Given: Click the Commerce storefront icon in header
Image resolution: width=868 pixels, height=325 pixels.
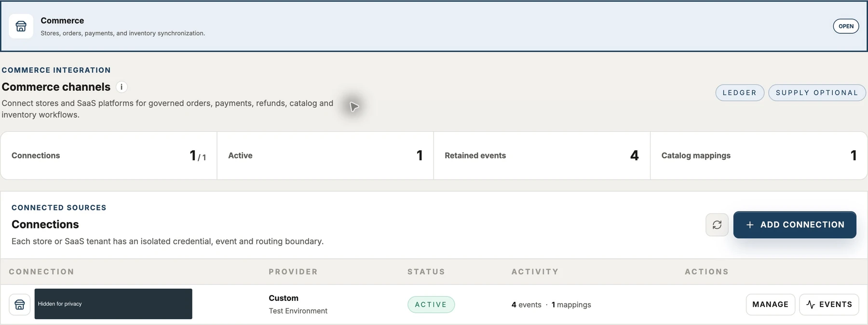Looking at the screenshot, I should (x=21, y=26).
